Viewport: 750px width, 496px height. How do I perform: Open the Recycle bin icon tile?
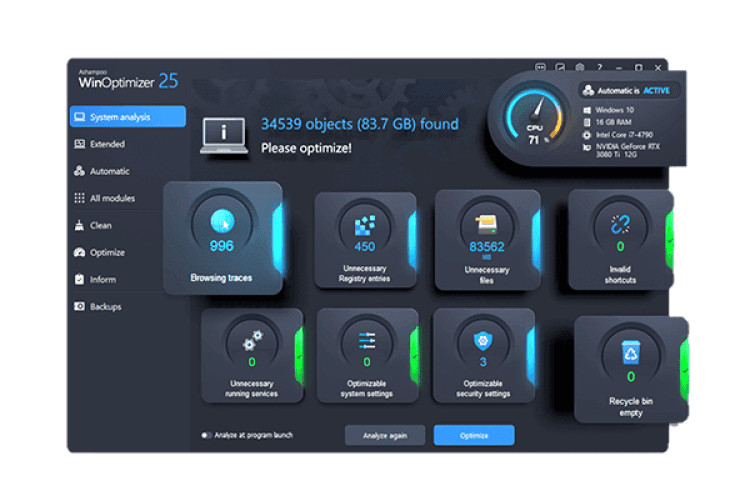click(x=631, y=353)
